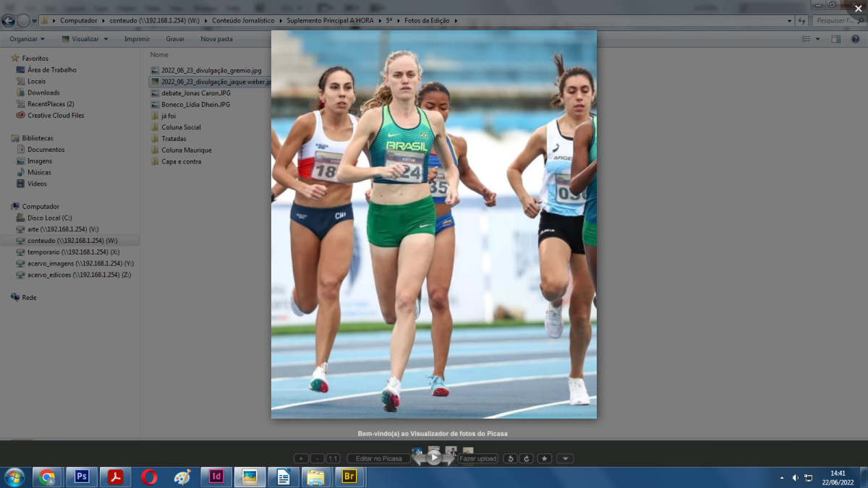Viewport: 868px width, 488px height.
Task: Open Downloads in sidebar
Action: click(43, 93)
